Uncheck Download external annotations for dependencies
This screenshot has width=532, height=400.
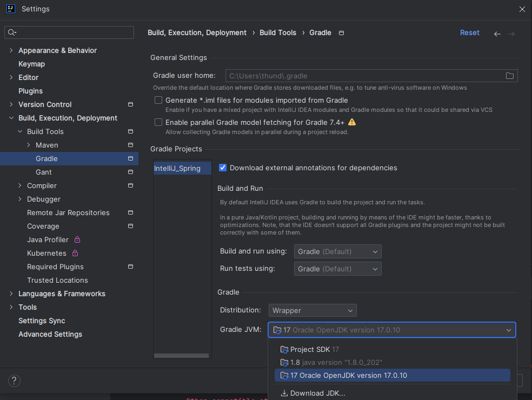tap(223, 168)
